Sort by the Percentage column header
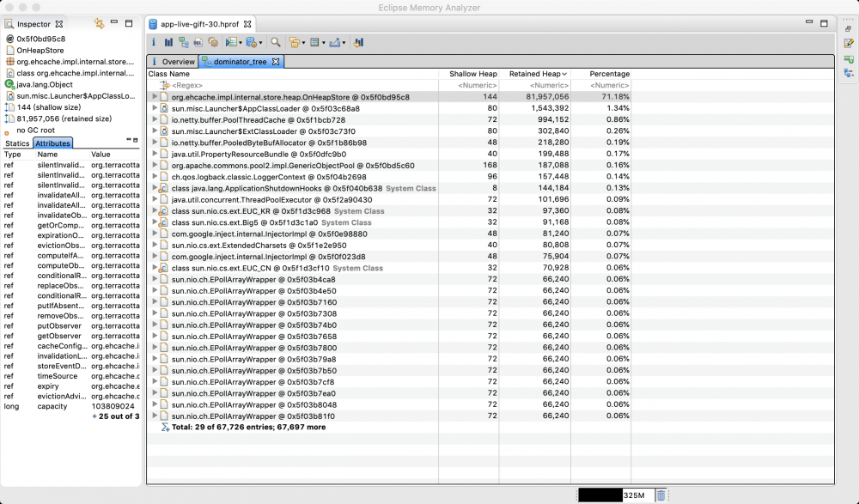The height and width of the screenshot is (504, 859). [601, 73]
